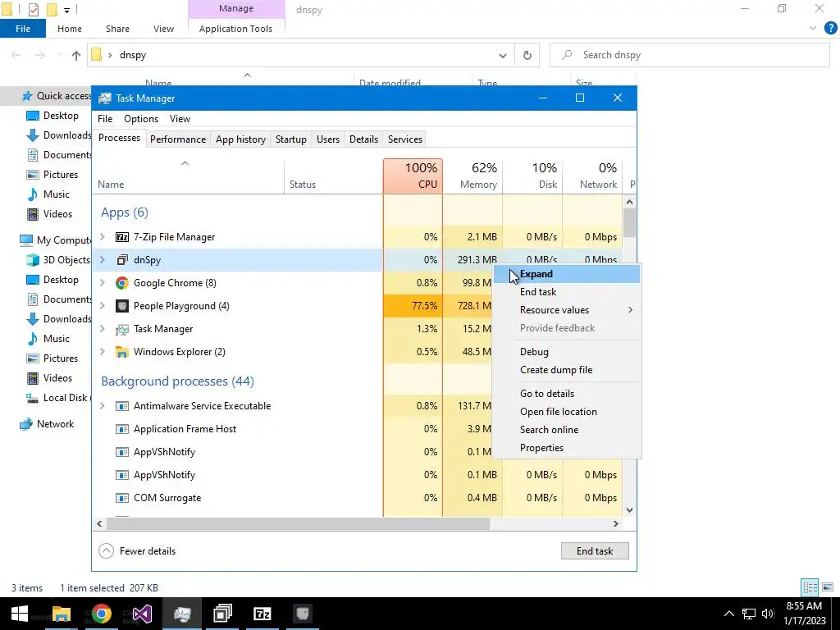Image resolution: width=840 pixels, height=630 pixels.
Task: Open Visual Studio from the taskbar
Action: coord(142,614)
